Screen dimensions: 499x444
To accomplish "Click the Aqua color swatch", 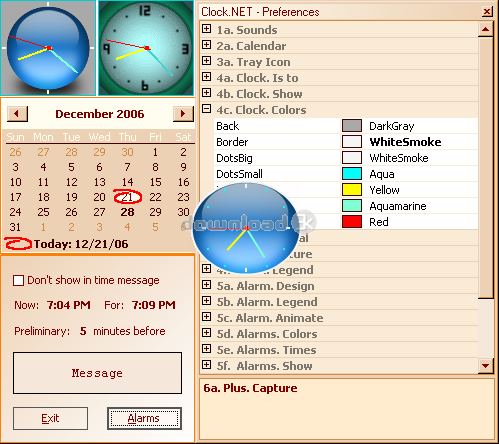I will 352,174.
